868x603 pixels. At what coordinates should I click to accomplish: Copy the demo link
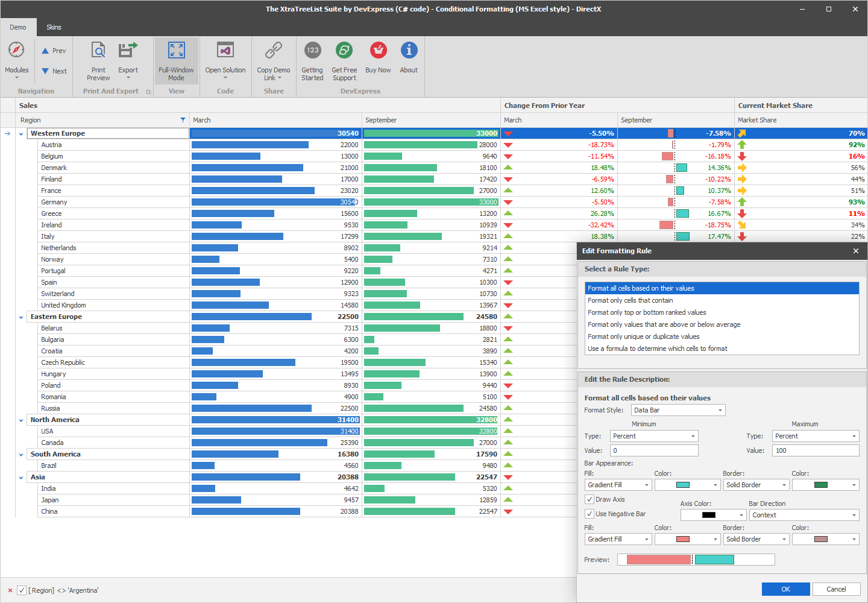274,58
